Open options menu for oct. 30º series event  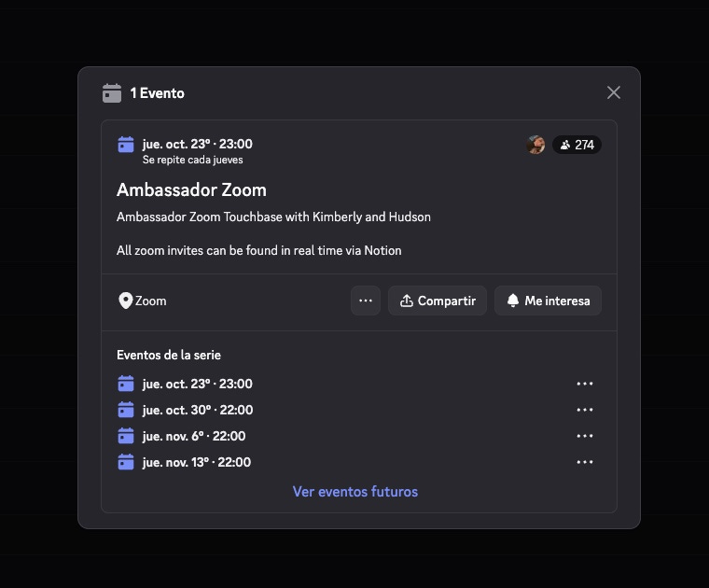coord(585,410)
